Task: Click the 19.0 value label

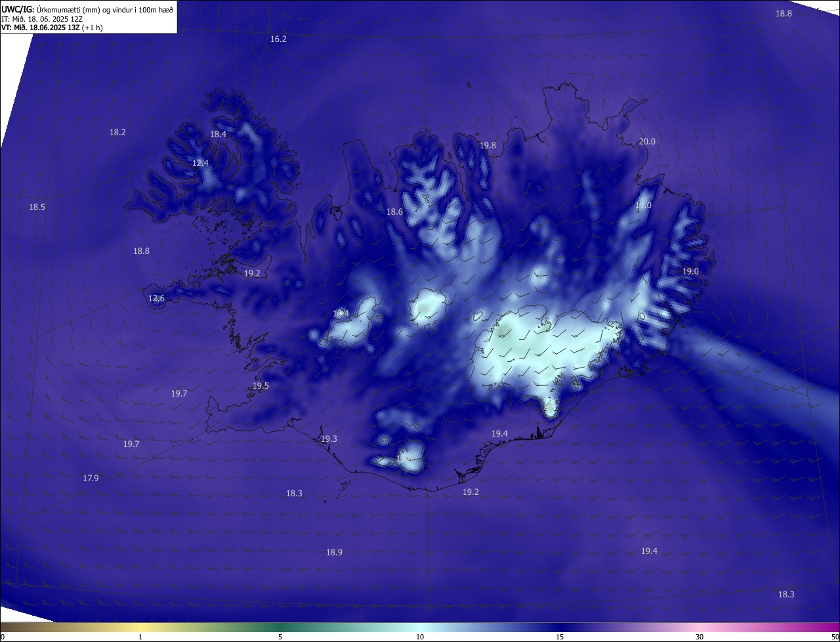Action: (x=690, y=272)
